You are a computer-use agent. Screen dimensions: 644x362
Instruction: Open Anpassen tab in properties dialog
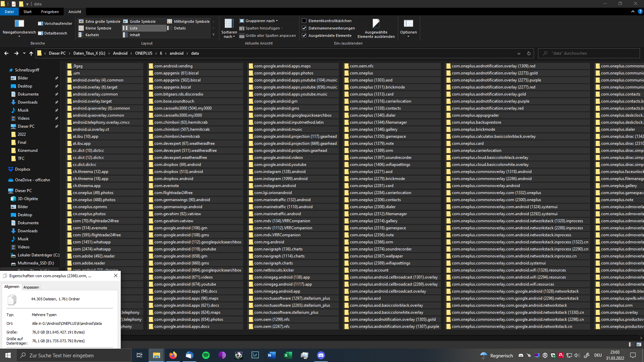coord(31,287)
